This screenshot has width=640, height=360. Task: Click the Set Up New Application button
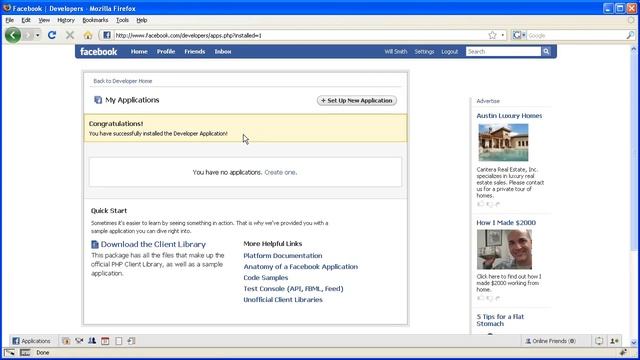pos(357,100)
